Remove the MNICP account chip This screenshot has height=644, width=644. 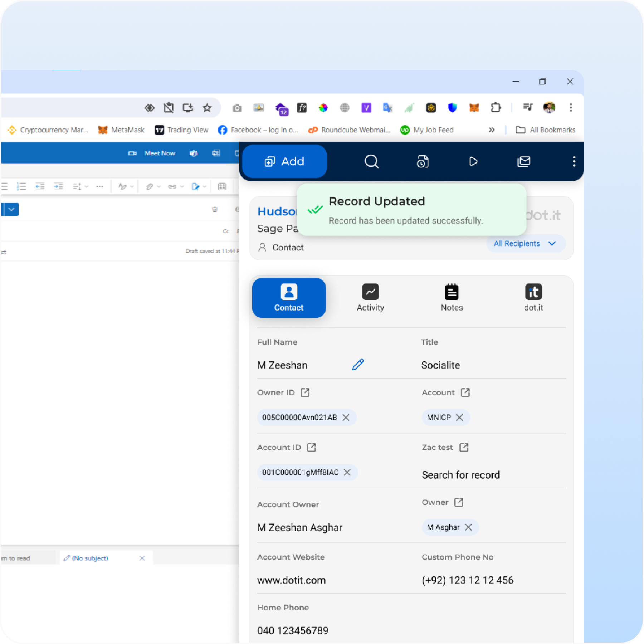[x=459, y=418]
